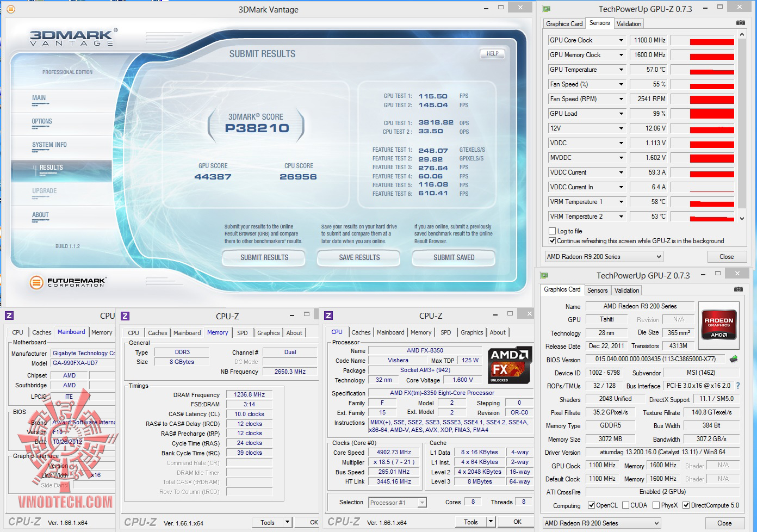This screenshot has height=532, width=757.
Task: Select the RESULTS section in 3DMark Vantage
Action: [x=51, y=168]
